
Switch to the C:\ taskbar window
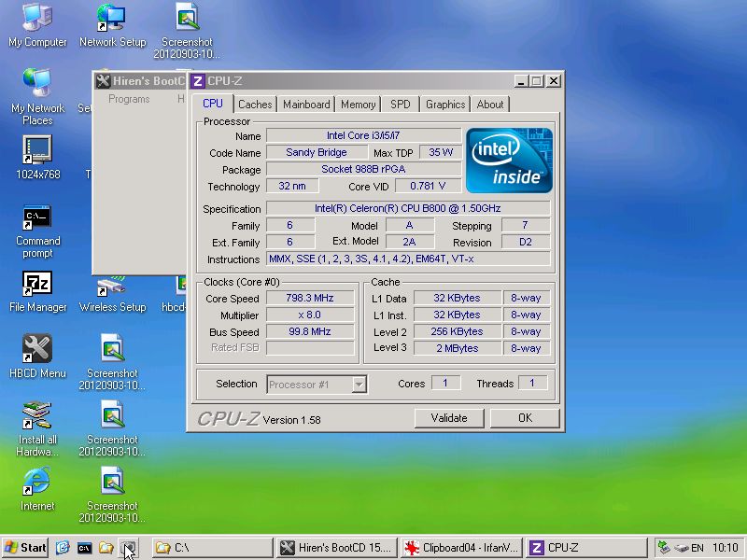213,548
